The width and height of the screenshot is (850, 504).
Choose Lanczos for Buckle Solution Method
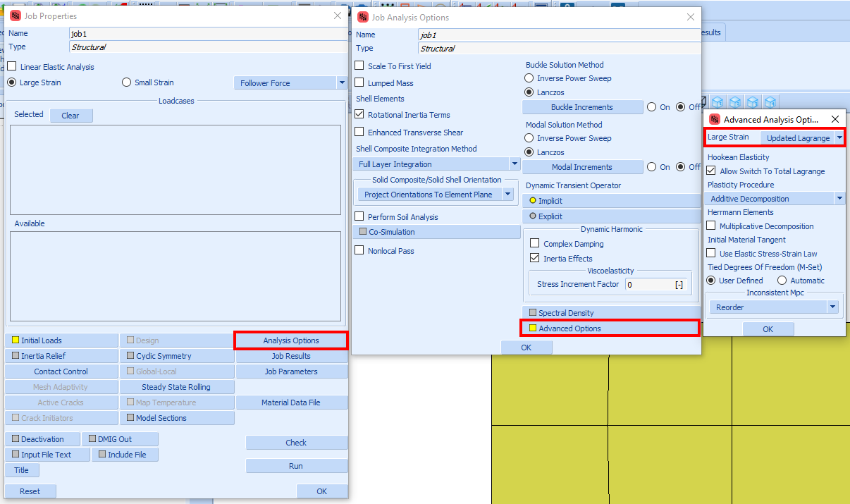529,92
